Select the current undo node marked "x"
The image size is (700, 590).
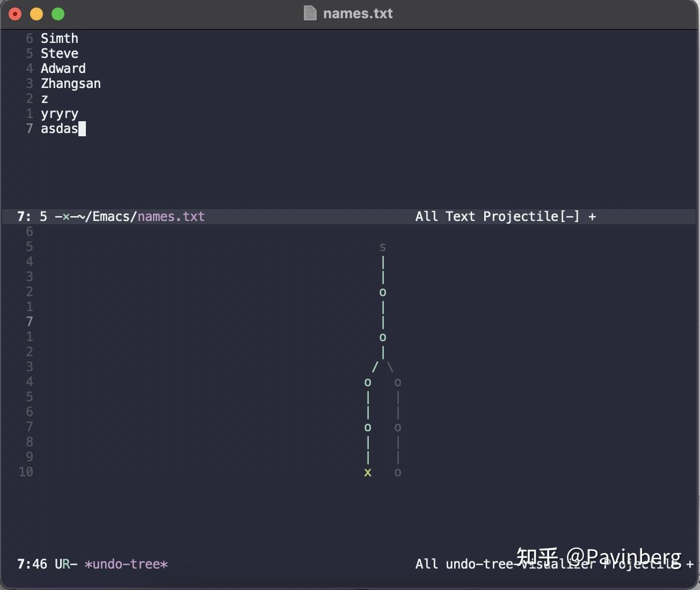pos(368,473)
